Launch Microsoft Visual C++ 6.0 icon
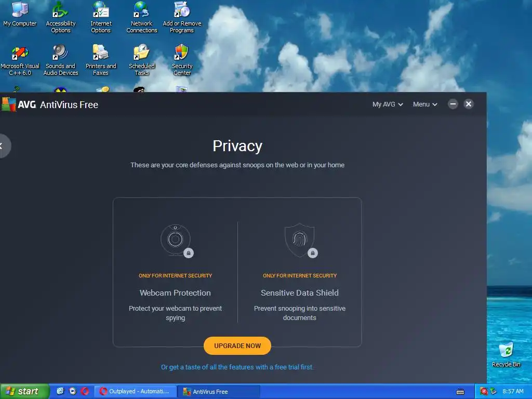Image resolution: width=532 pixels, height=399 pixels. [20, 60]
